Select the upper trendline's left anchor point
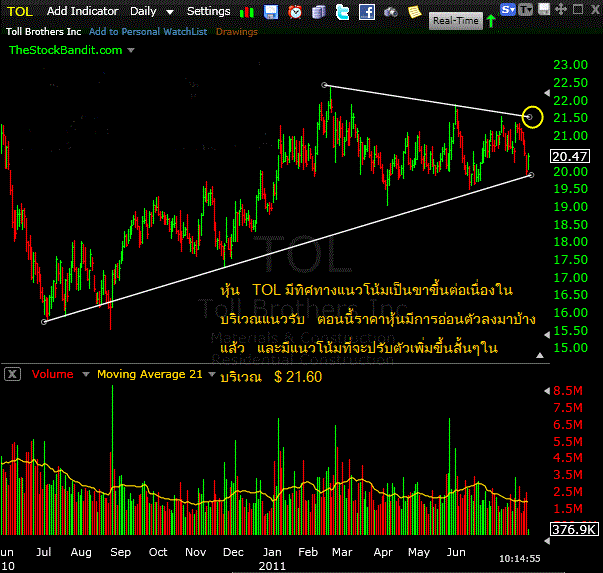Viewport: 603px width, 573px height. tap(325, 85)
